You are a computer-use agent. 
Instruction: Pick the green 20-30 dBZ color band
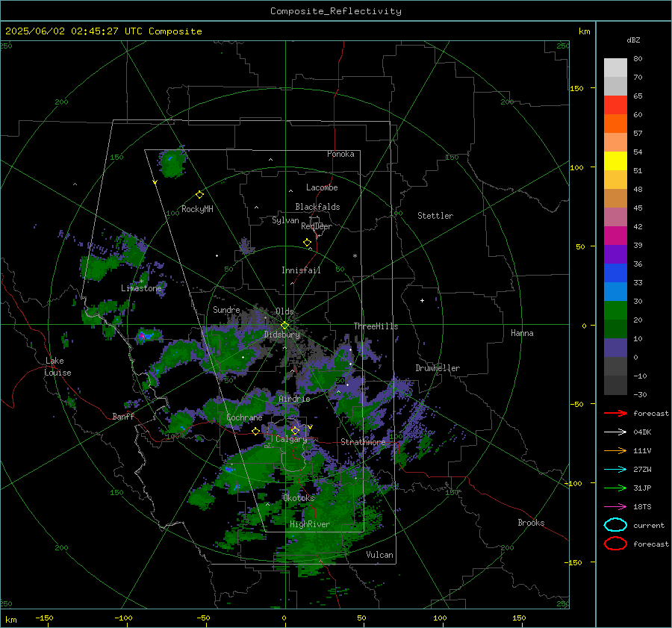click(x=615, y=311)
